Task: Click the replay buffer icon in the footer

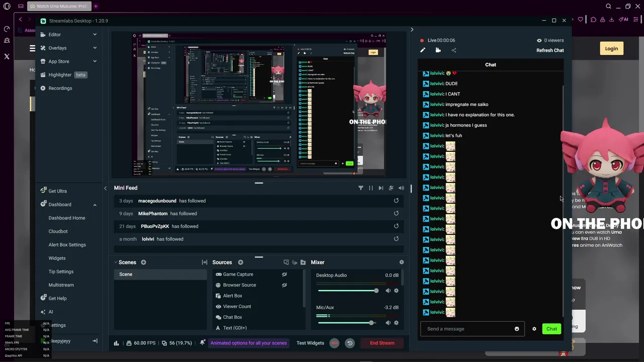Action: coord(350,343)
